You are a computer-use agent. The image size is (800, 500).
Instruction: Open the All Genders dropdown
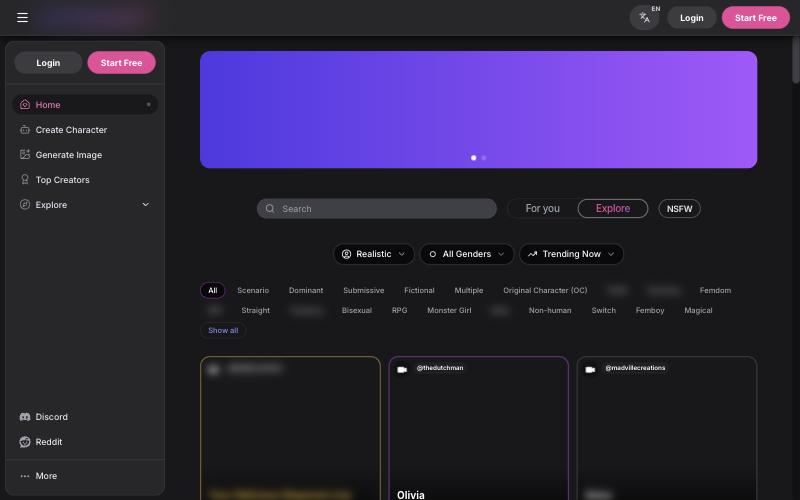[467, 254]
